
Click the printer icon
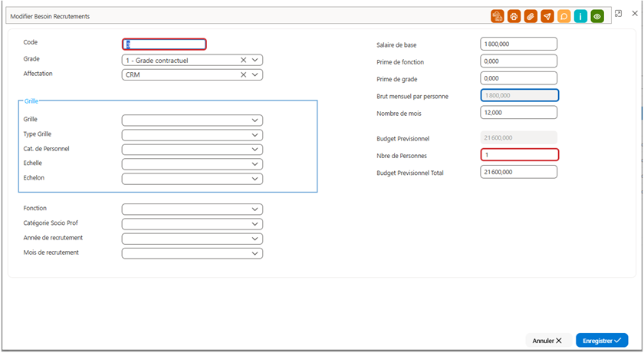[x=514, y=16]
